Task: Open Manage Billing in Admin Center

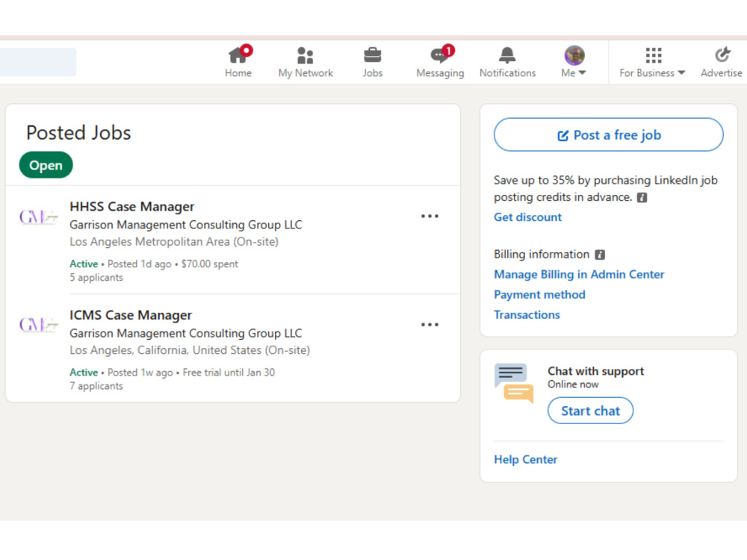Action: point(579,274)
